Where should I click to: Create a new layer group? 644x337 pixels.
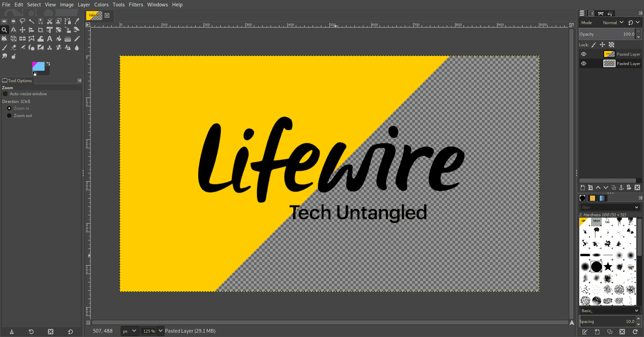(590, 188)
